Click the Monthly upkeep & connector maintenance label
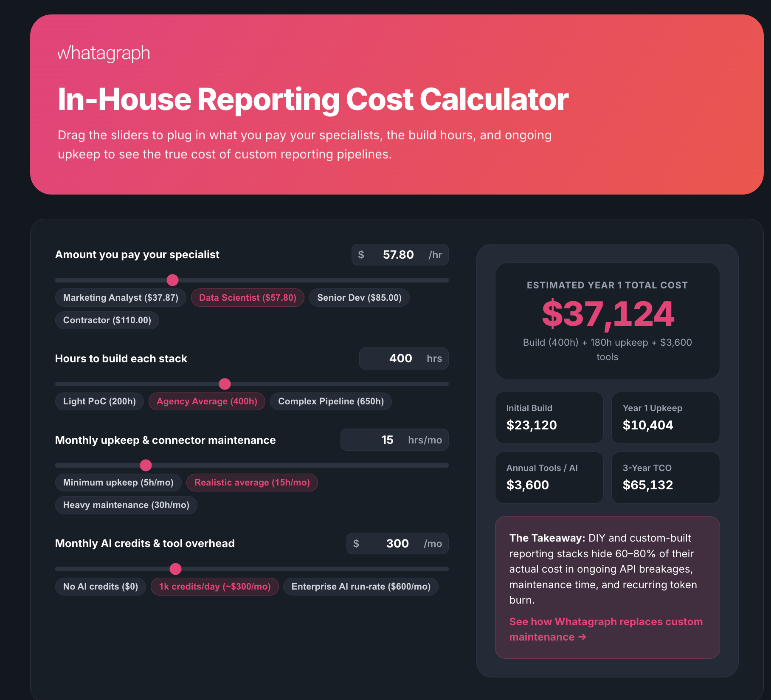Screen dimensions: 771x700 coord(165,440)
